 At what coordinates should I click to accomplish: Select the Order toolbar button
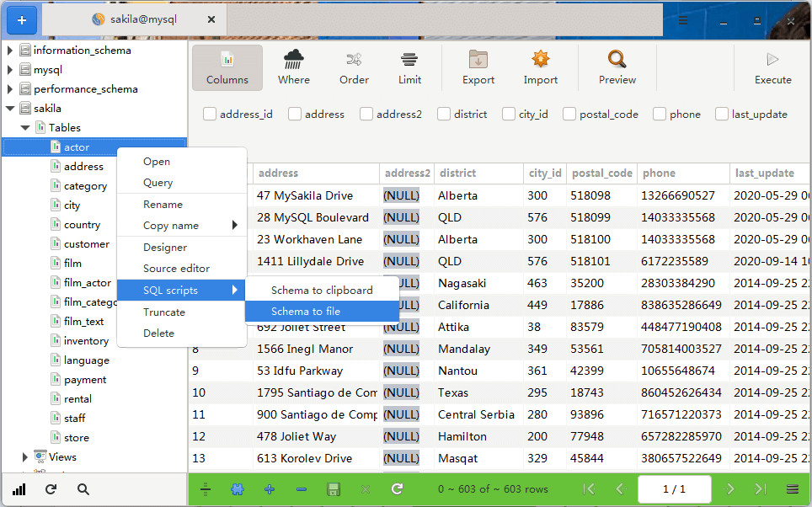pos(355,68)
